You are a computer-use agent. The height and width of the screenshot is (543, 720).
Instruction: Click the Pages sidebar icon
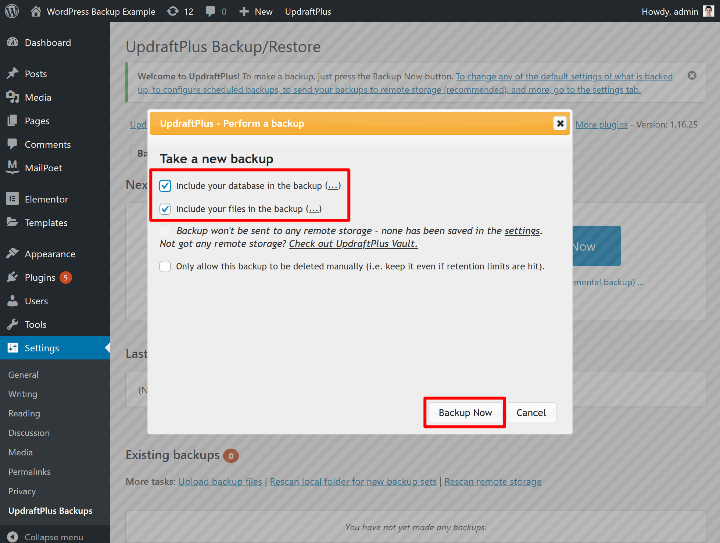(x=12, y=121)
